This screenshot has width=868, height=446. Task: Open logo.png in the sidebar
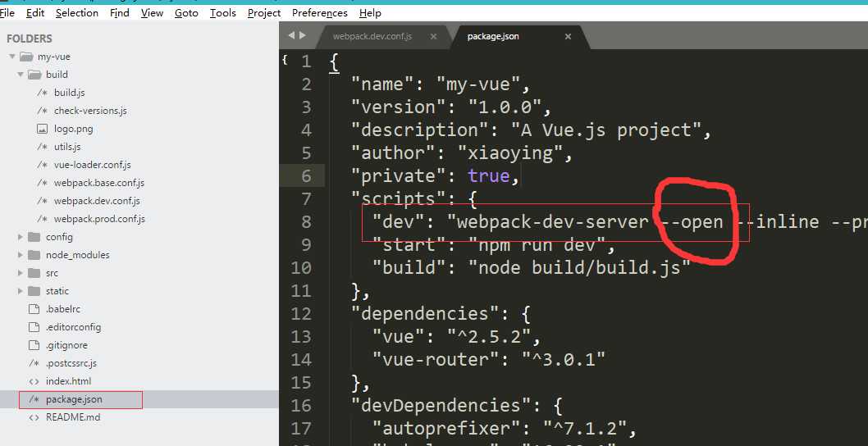pos(73,129)
